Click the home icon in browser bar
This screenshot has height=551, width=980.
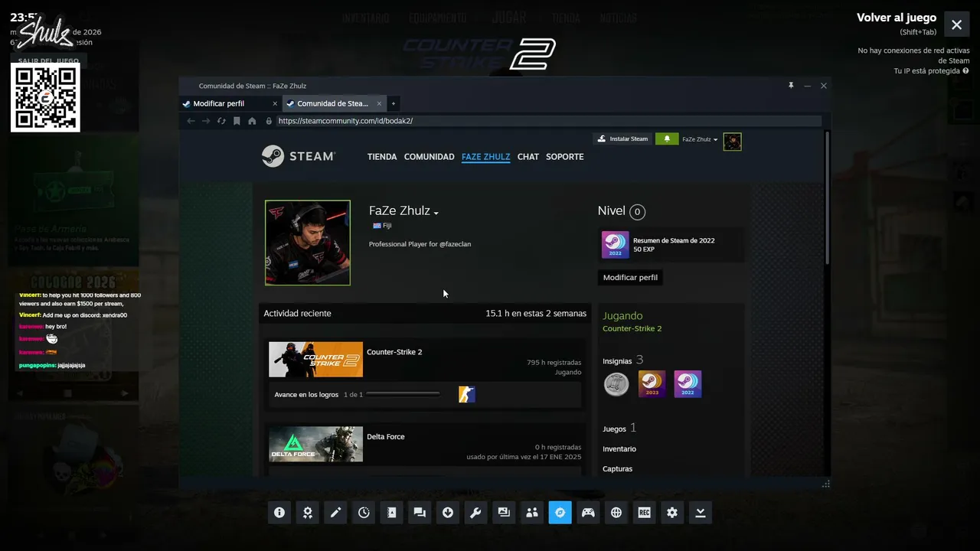[x=252, y=121]
